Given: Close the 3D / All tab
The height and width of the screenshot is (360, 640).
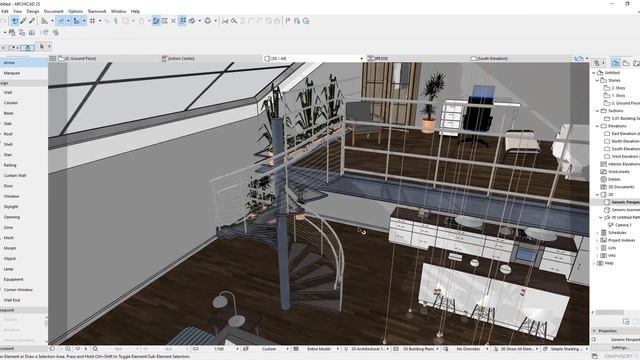Looking at the screenshot, I should pyautogui.click(x=361, y=59).
